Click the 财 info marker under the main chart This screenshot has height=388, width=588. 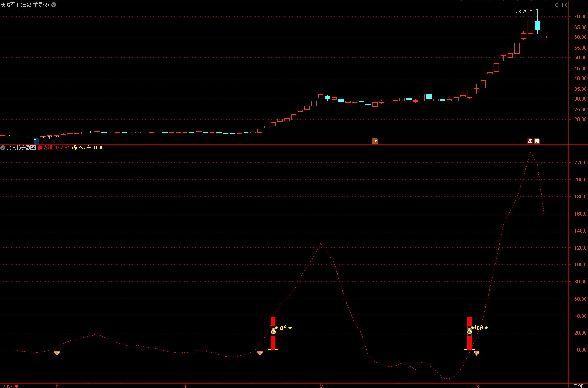[x=36, y=141]
